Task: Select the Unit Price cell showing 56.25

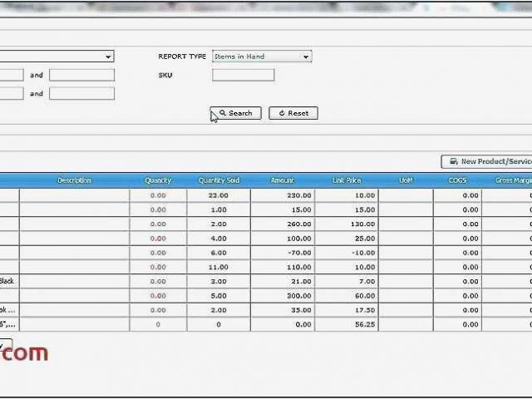Action: (346, 324)
